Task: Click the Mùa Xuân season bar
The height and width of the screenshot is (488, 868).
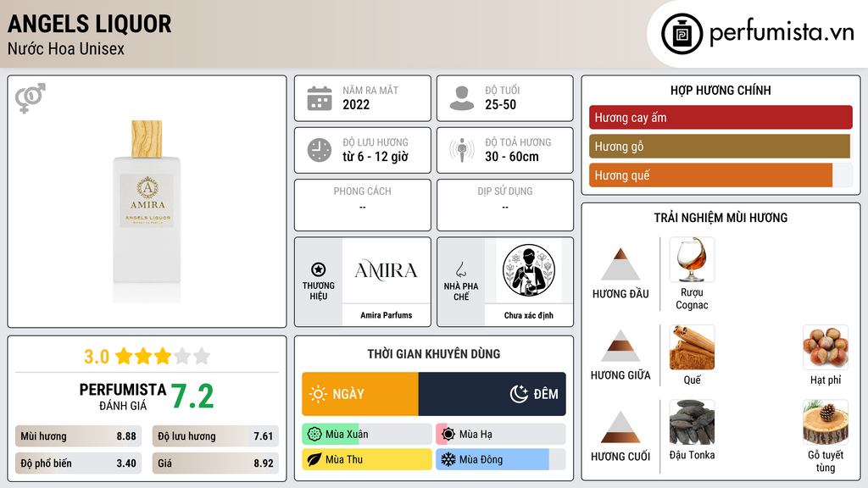Action: [x=366, y=435]
